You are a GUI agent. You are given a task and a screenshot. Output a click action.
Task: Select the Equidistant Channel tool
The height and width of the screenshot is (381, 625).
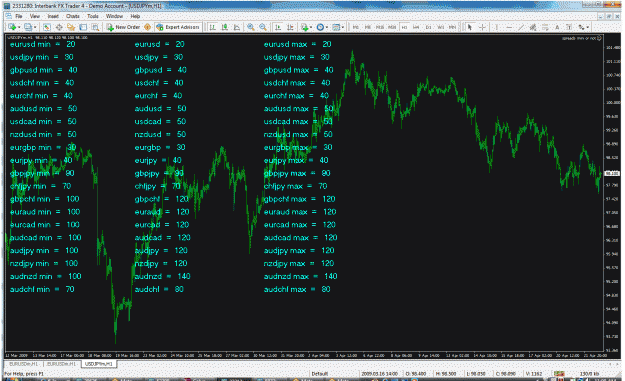533,27
